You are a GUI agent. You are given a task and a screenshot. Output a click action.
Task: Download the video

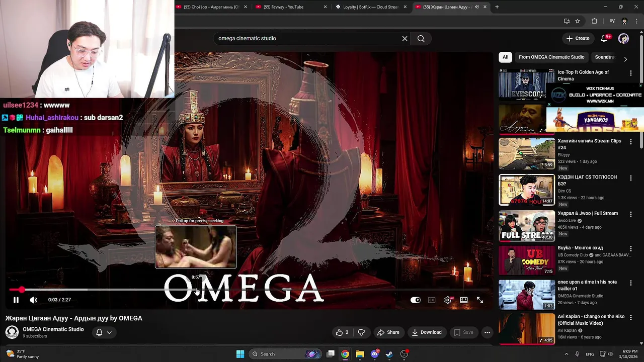426,332
